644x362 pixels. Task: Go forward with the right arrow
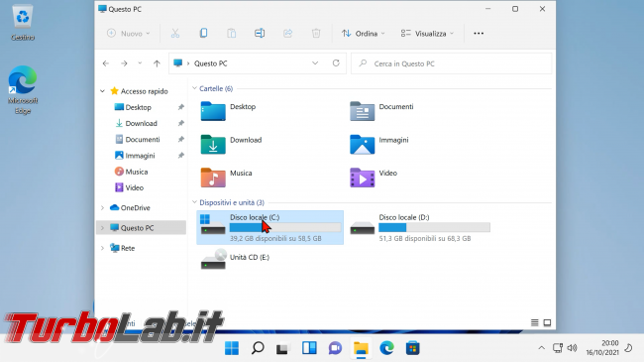point(124,63)
